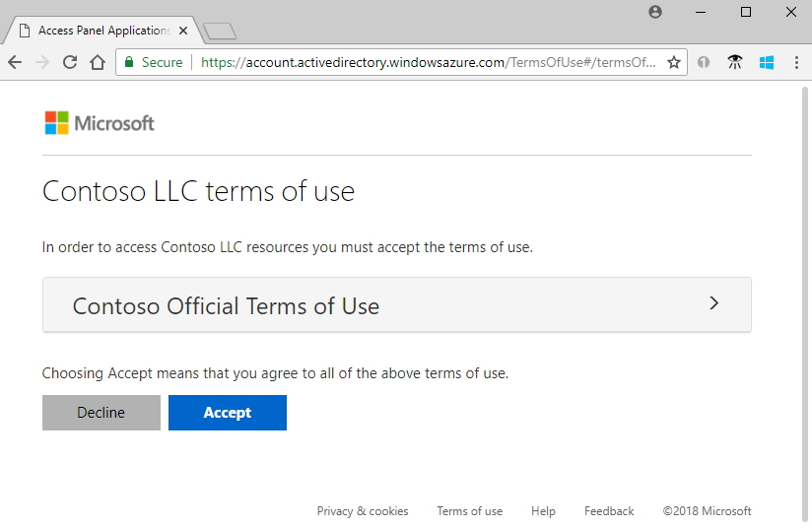Click the browser forward arrow
This screenshot has height=528, width=812.
coord(42,63)
